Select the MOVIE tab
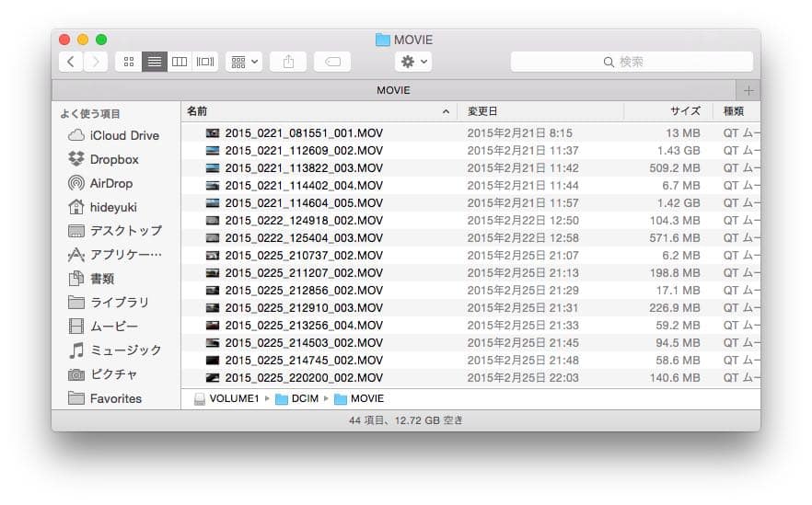The height and width of the screenshot is (505, 812). [393, 90]
